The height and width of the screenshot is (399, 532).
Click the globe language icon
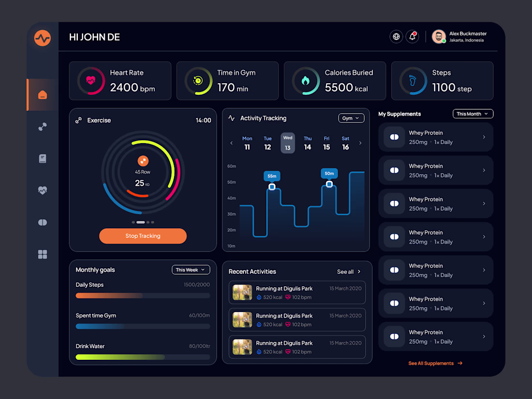pyautogui.click(x=396, y=37)
